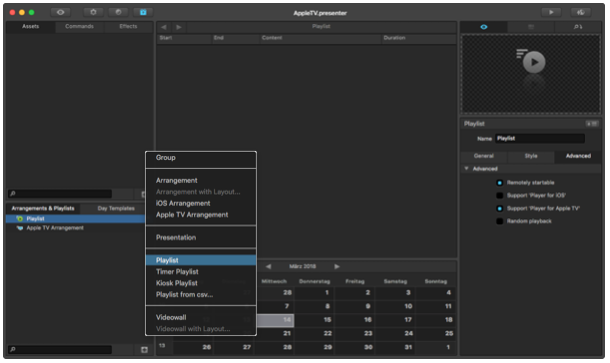Image resolution: width=610 pixels, height=363 pixels.
Task: Click the play button at top right
Action: [551, 12]
